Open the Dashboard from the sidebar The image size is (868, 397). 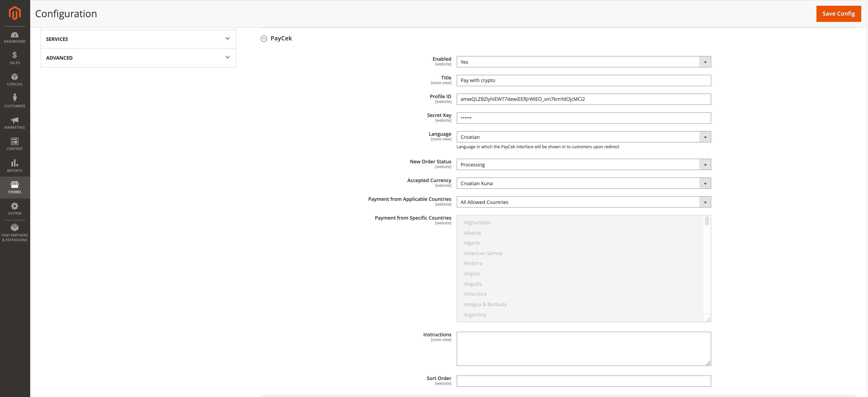(15, 37)
